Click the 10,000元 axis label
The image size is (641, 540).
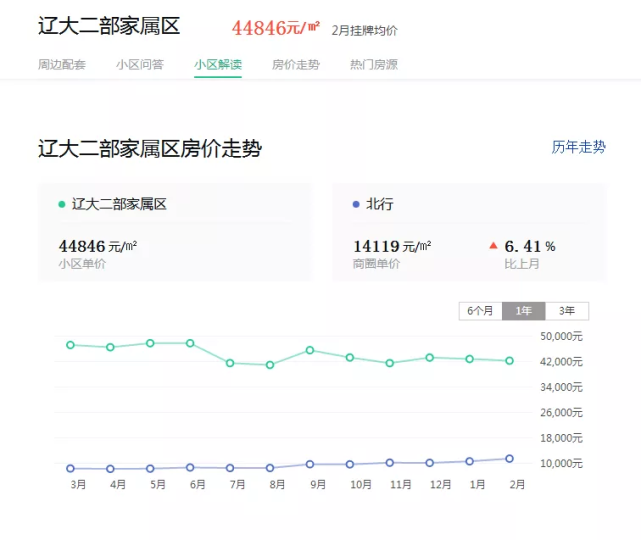click(x=561, y=464)
